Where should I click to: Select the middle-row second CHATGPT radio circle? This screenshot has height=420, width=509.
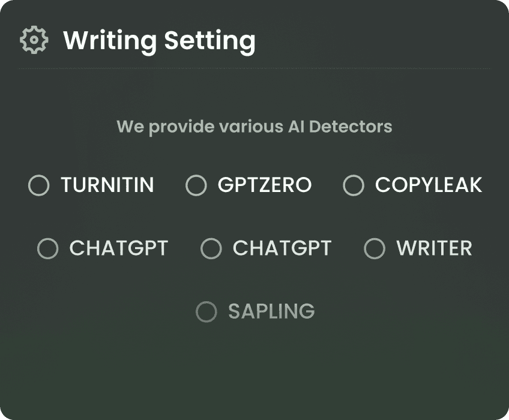pyautogui.click(x=211, y=248)
